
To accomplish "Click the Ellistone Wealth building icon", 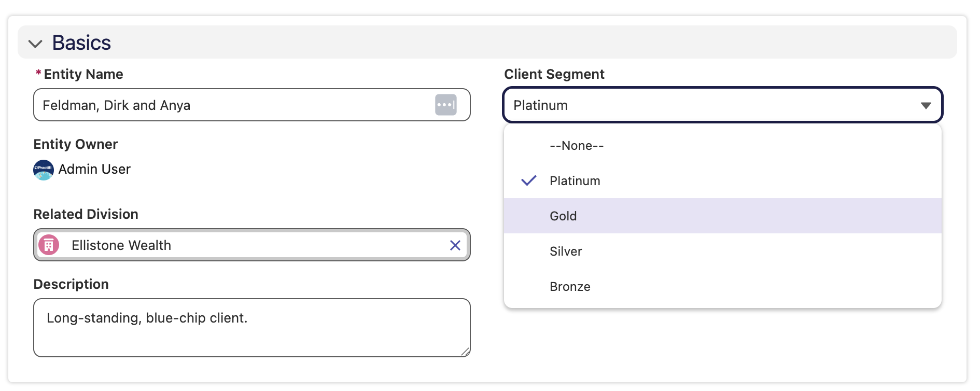I will click(49, 245).
